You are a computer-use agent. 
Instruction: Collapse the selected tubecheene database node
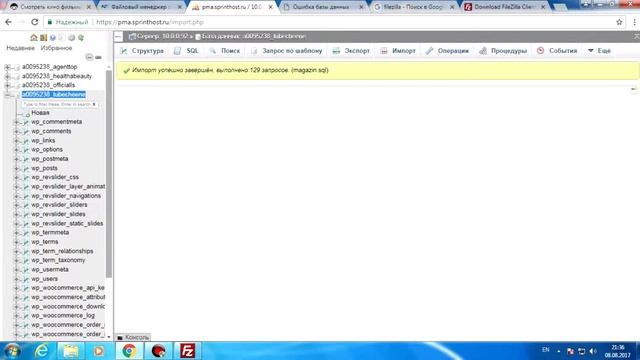[7, 95]
